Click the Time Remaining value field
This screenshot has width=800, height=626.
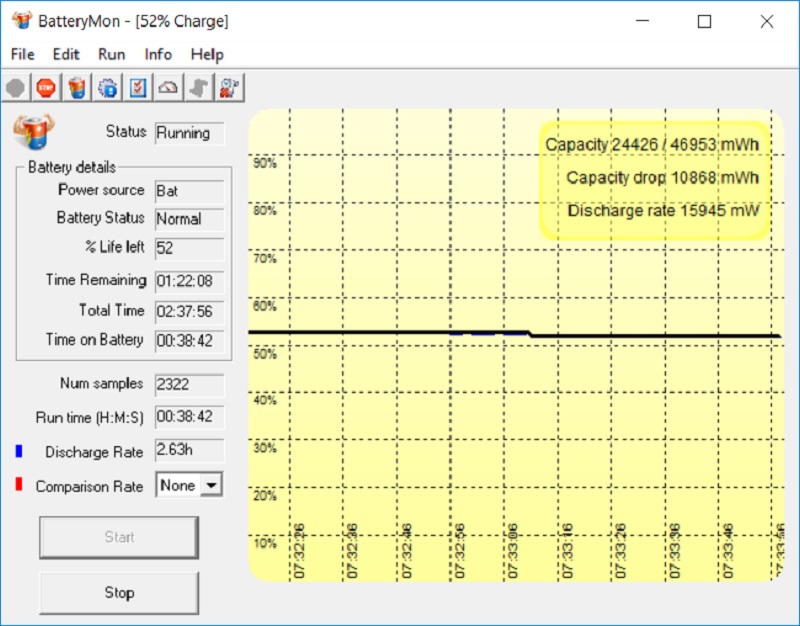(x=189, y=281)
